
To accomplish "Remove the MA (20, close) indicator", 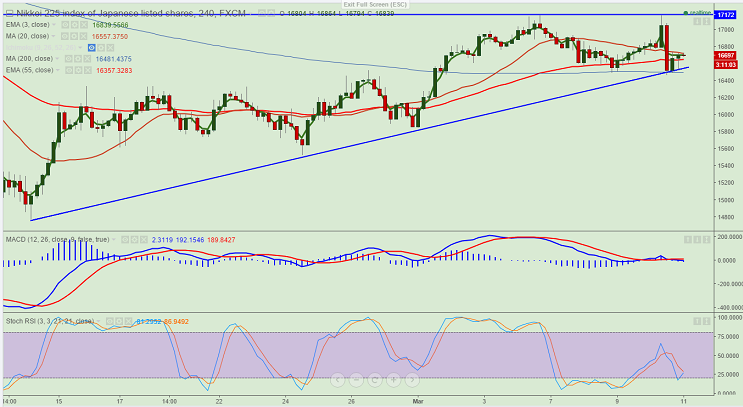I will (x=83, y=36).
